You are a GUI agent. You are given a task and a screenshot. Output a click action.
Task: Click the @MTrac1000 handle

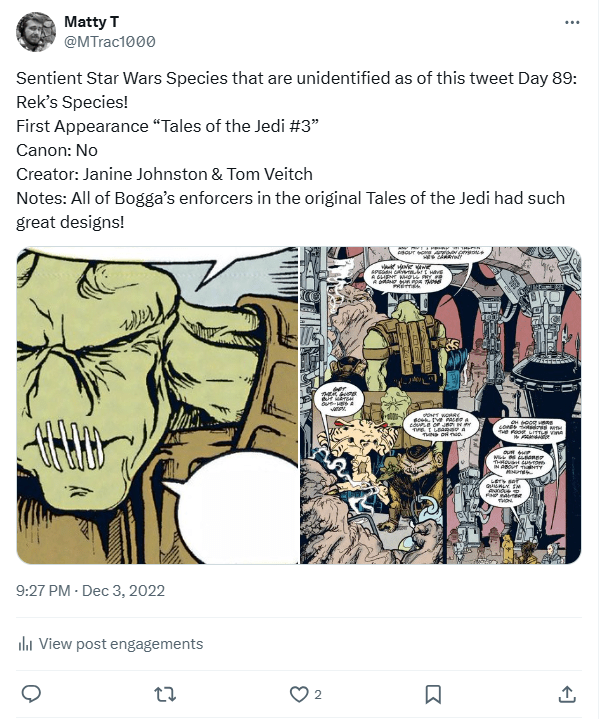(x=109, y=41)
